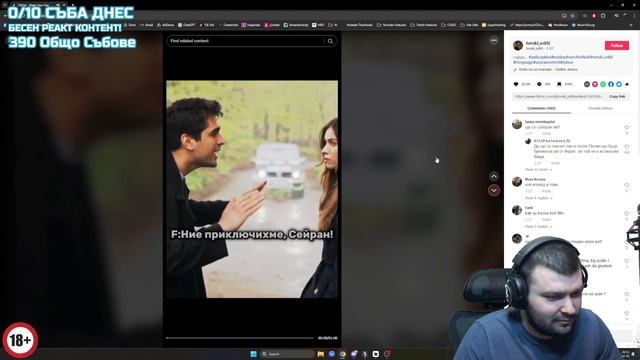Viewport: 640px width, 360px height.
Task: Like the first reply comment heart
Action: [627, 147]
